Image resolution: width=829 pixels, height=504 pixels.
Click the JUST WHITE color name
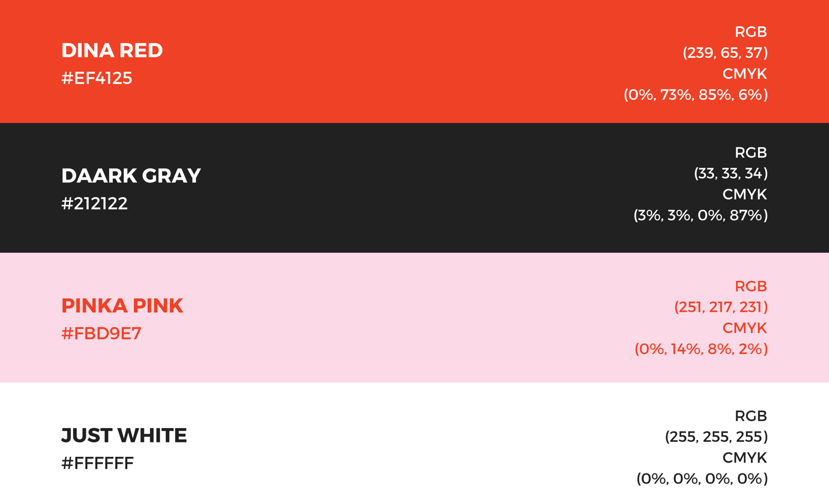click(x=124, y=436)
